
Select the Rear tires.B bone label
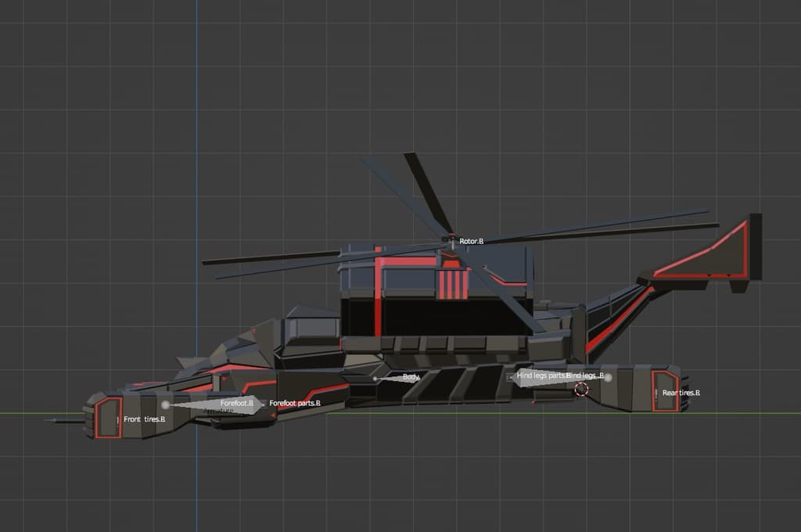[x=681, y=393]
